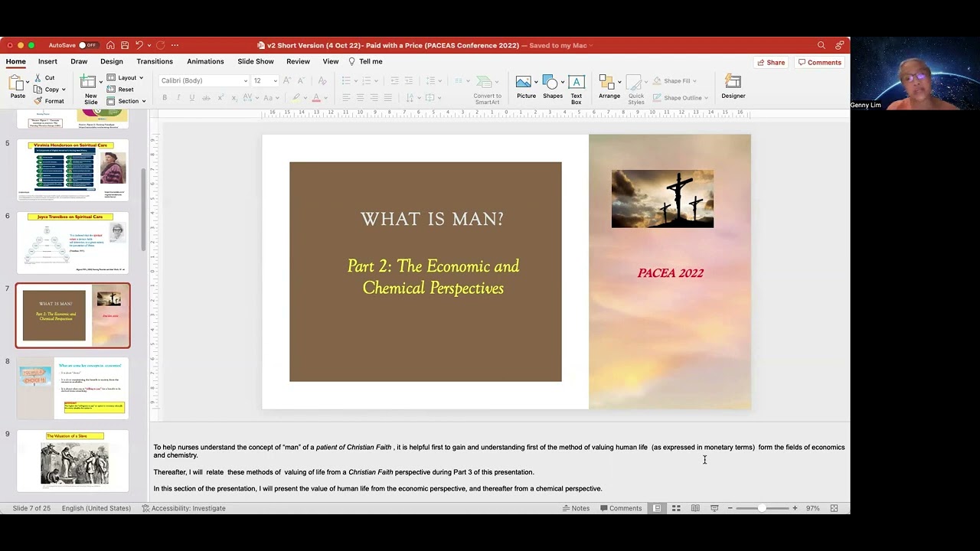Image resolution: width=980 pixels, height=551 pixels.
Task: Switch to Slide Sorter view
Action: [676, 508]
